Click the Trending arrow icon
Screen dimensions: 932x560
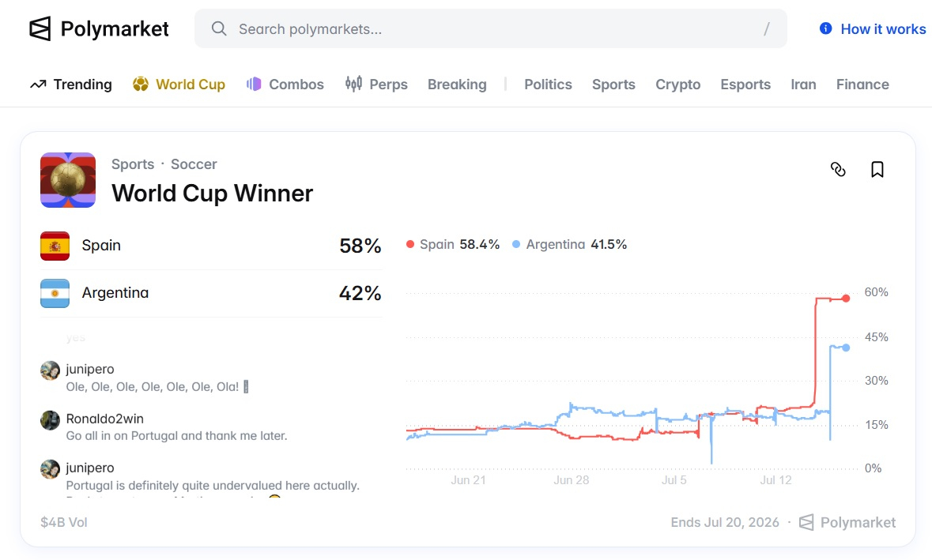[38, 85]
